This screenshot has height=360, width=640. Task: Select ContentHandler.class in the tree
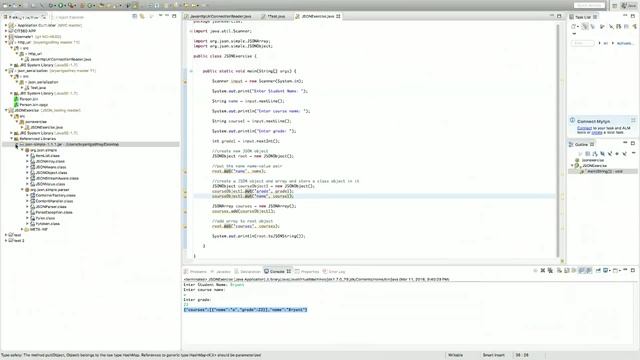tap(54, 201)
